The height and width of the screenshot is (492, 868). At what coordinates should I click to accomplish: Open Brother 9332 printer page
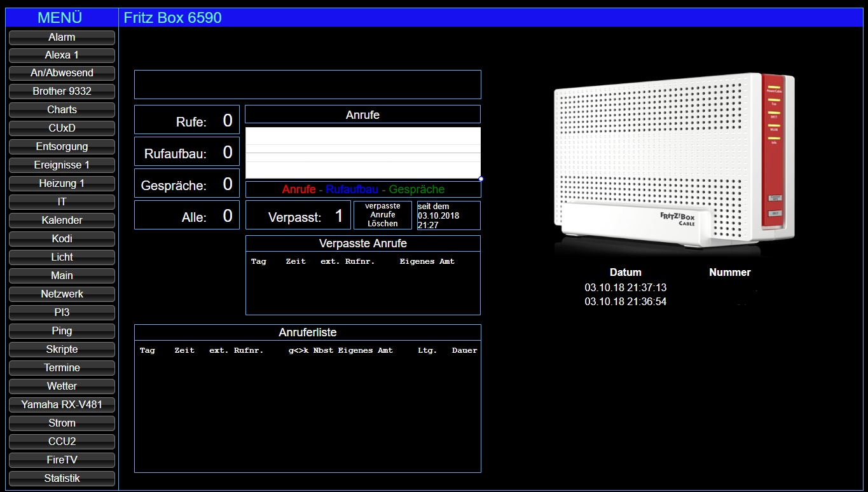click(x=62, y=92)
